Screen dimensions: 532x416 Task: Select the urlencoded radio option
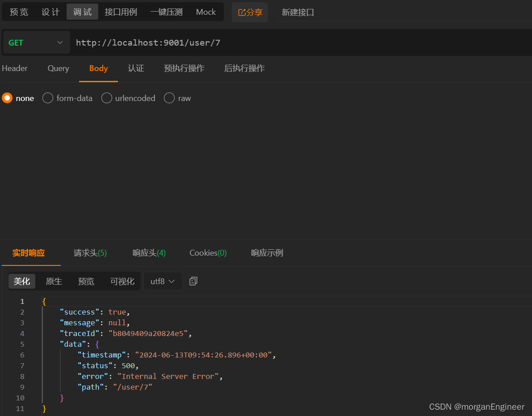[107, 98]
